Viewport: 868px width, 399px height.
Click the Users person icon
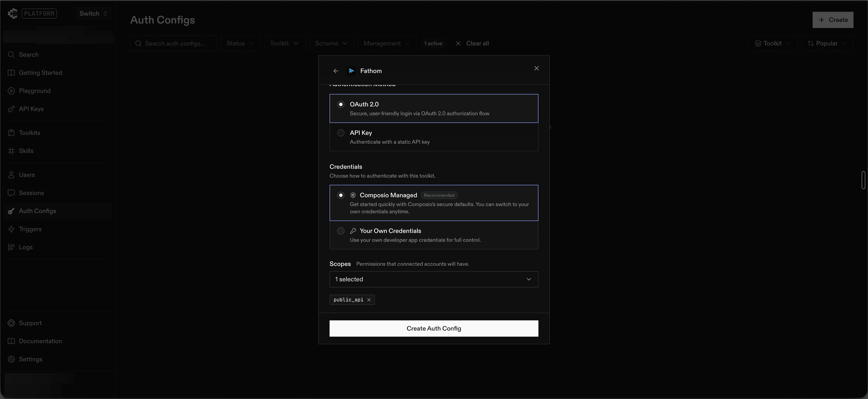click(12, 175)
